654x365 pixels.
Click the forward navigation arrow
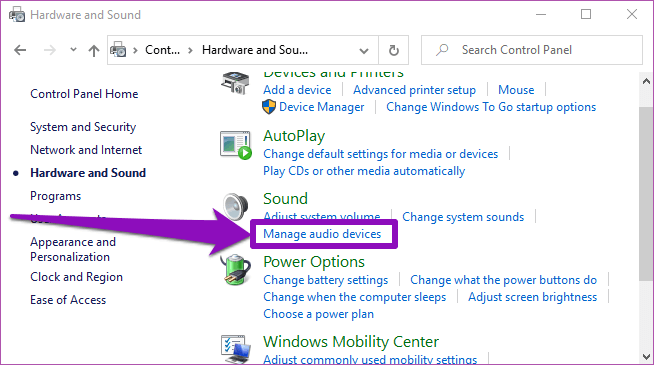[x=50, y=50]
